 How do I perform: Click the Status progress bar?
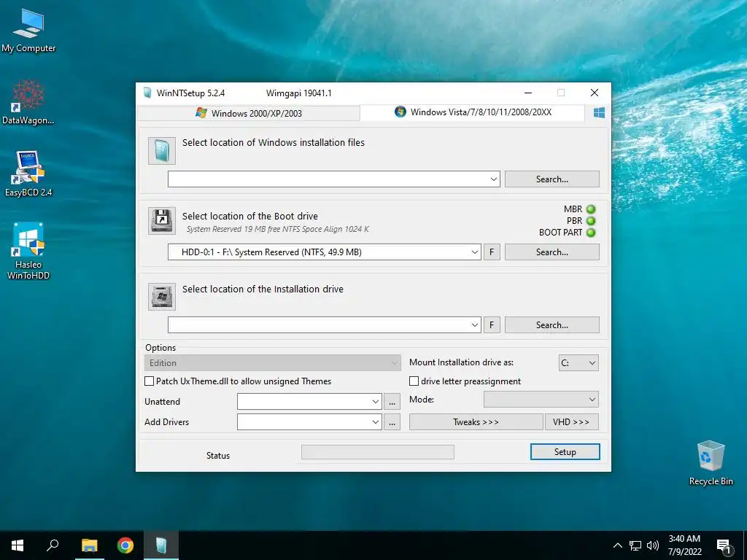tap(378, 452)
